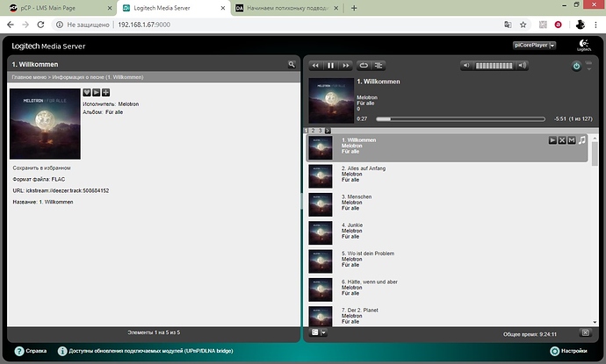This screenshot has height=364, width=606.
Task: Open the piCorePlayer player dropdown
Action: (534, 45)
